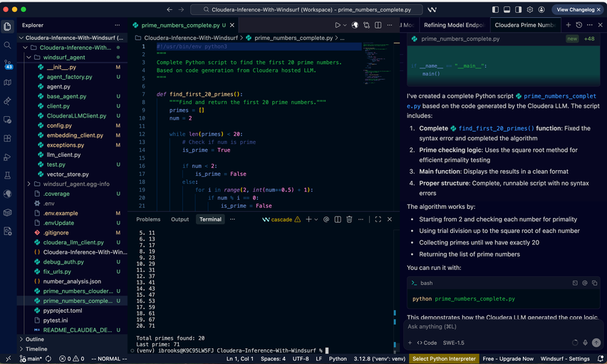Open pyproject.toml in the explorer

(62, 311)
